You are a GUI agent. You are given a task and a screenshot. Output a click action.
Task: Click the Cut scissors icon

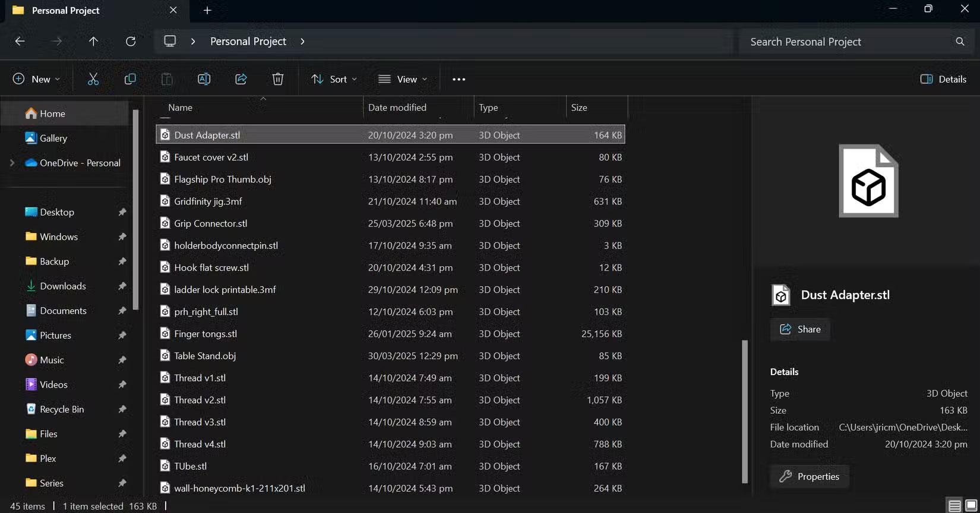click(93, 79)
